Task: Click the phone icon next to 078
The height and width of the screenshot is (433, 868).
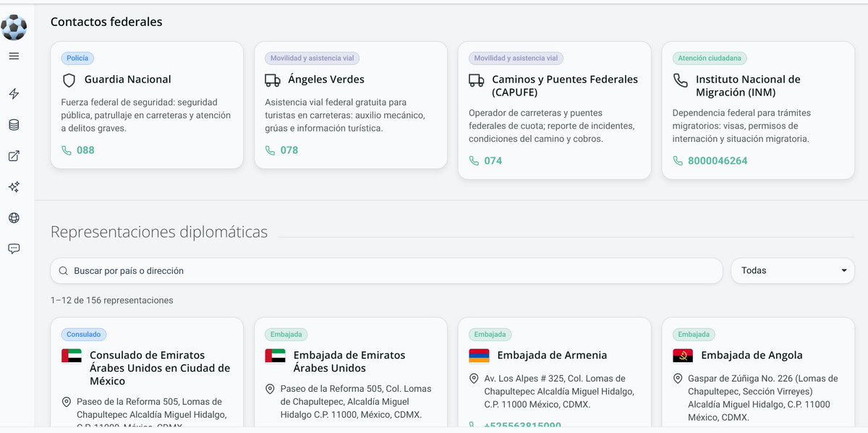Action: tap(271, 150)
